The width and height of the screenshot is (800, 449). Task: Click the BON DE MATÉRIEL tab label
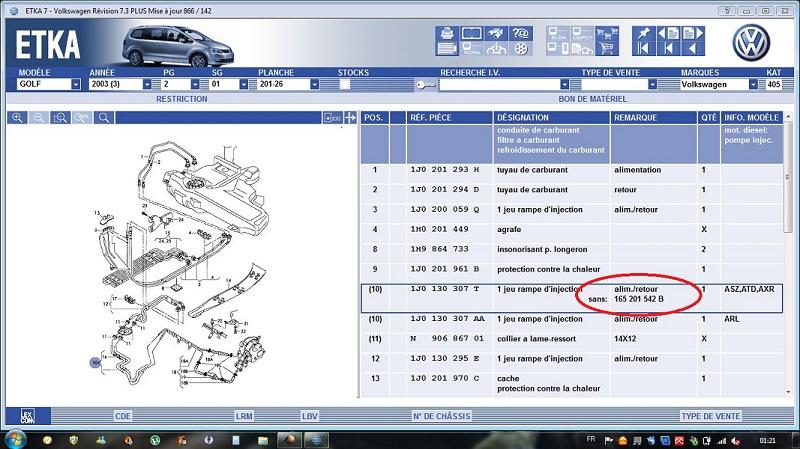click(592, 99)
